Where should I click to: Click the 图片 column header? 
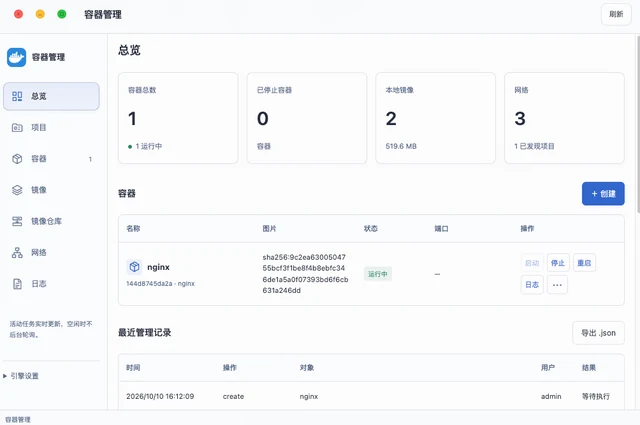coord(269,229)
